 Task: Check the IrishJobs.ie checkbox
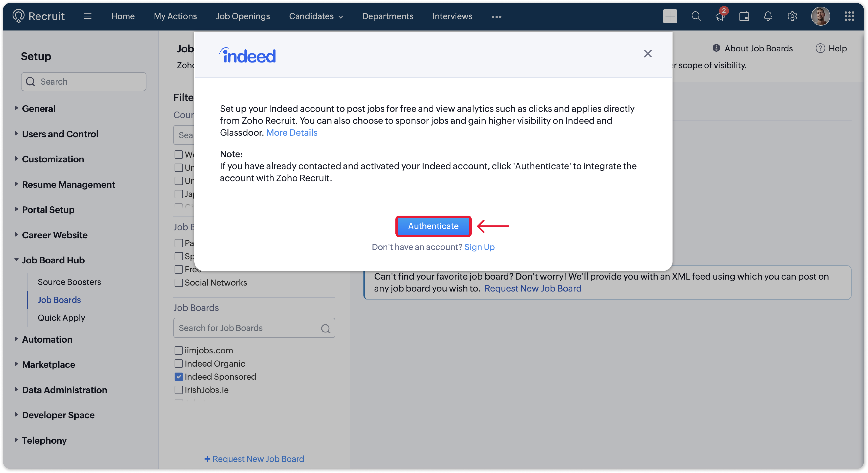click(x=179, y=390)
